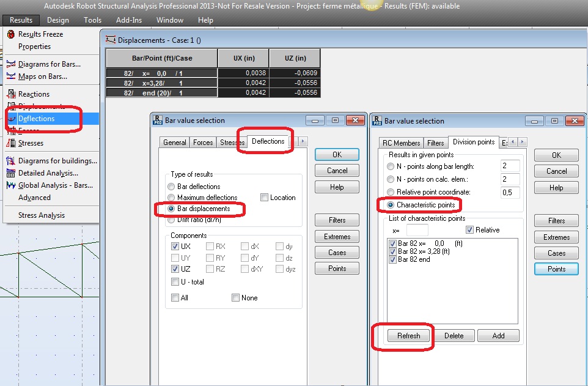Image resolution: width=588 pixels, height=386 pixels.
Task: Click the Relative point coordinate value field
Action: coord(510,192)
